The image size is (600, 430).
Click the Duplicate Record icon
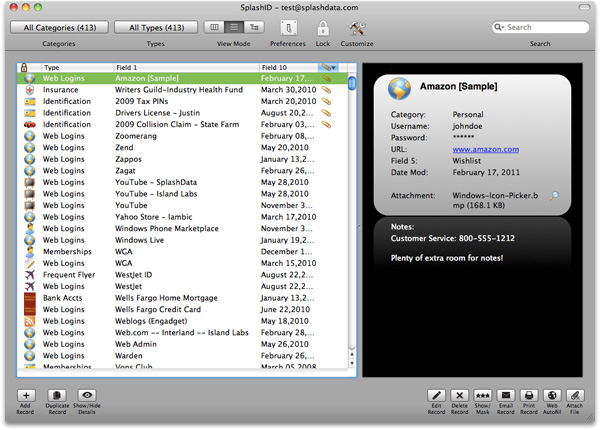click(57, 395)
